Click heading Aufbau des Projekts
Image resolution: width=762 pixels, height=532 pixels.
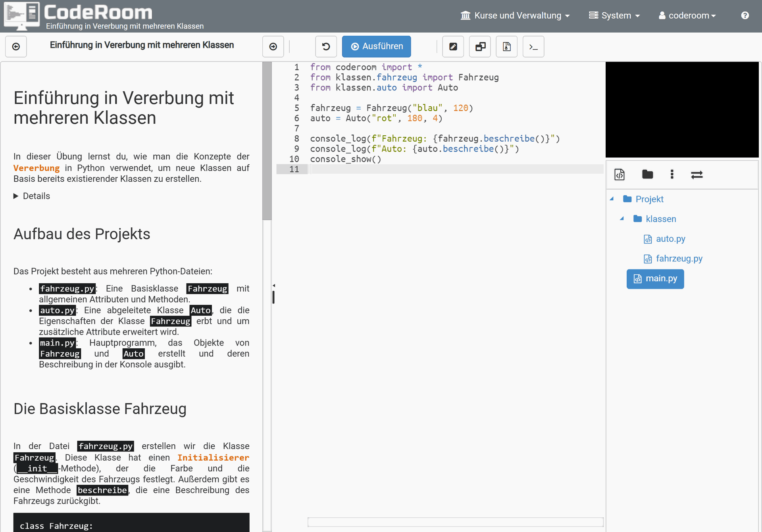coord(82,234)
